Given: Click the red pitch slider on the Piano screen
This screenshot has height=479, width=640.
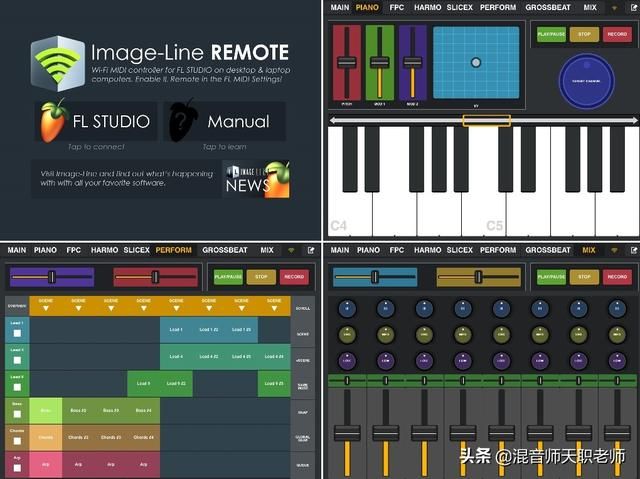Looking at the screenshot, I should (x=347, y=62).
